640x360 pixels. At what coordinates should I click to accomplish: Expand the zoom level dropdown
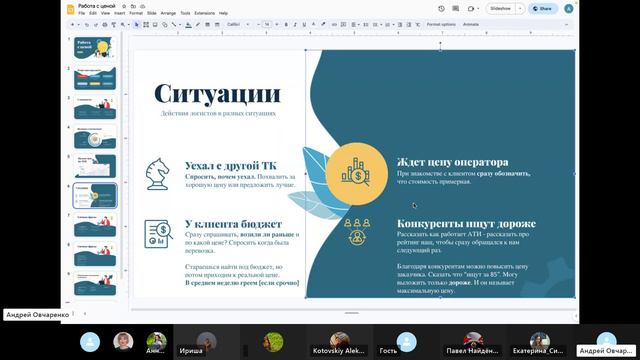tap(128, 24)
